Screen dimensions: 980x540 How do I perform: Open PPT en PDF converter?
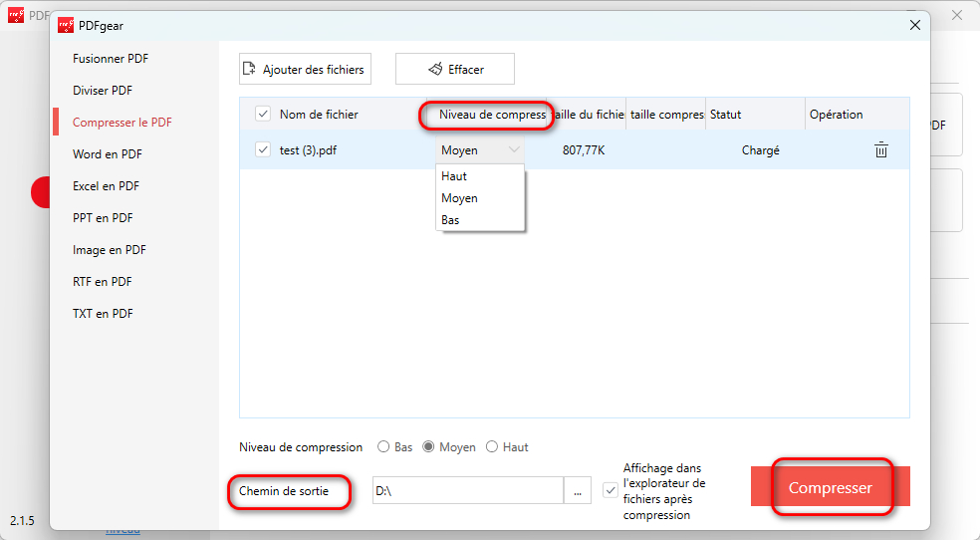tap(103, 217)
